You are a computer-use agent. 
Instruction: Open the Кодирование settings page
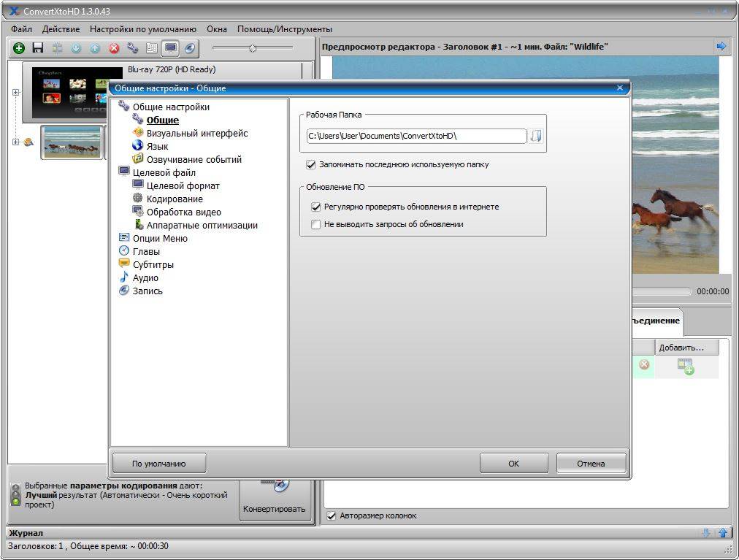pos(175,199)
